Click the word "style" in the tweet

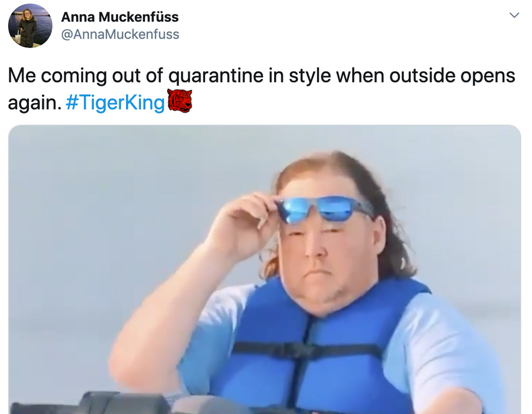click(x=310, y=76)
